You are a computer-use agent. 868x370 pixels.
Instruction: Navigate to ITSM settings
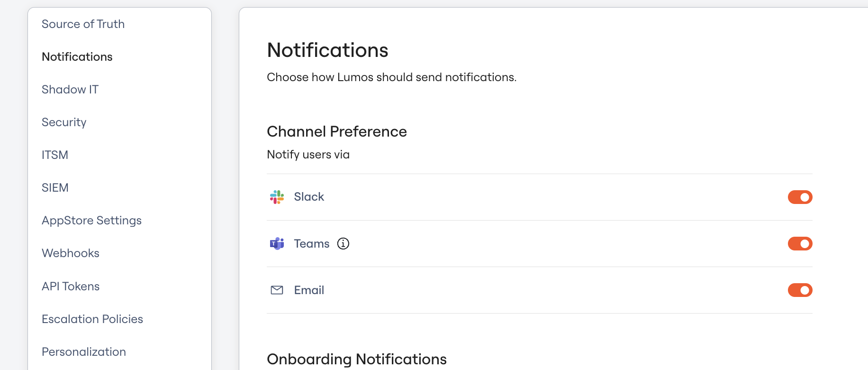pyautogui.click(x=55, y=155)
